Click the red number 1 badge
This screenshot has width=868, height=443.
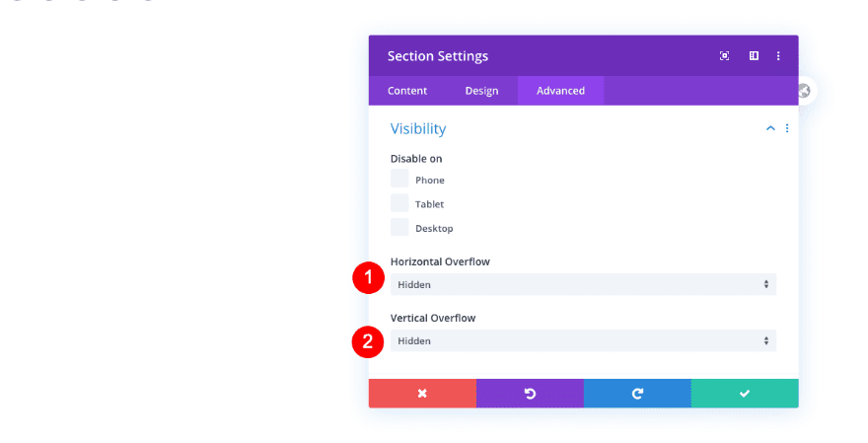point(368,279)
